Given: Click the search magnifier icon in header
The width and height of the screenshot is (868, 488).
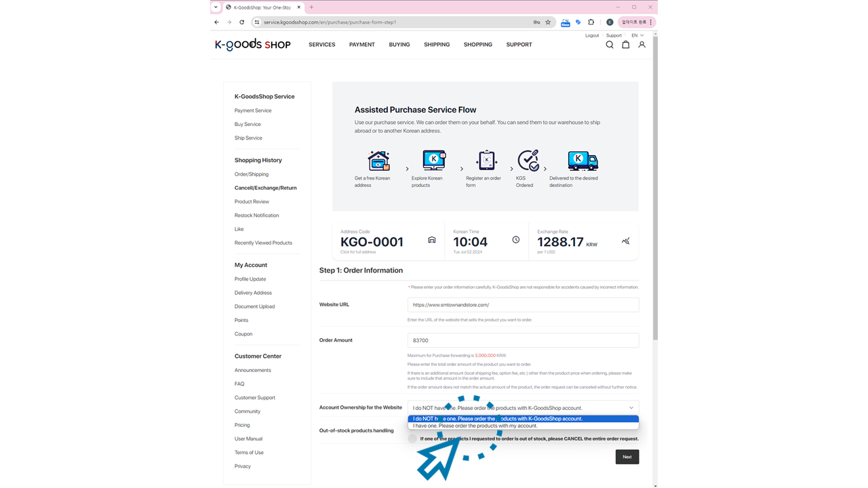Looking at the screenshot, I should (609, 45).
